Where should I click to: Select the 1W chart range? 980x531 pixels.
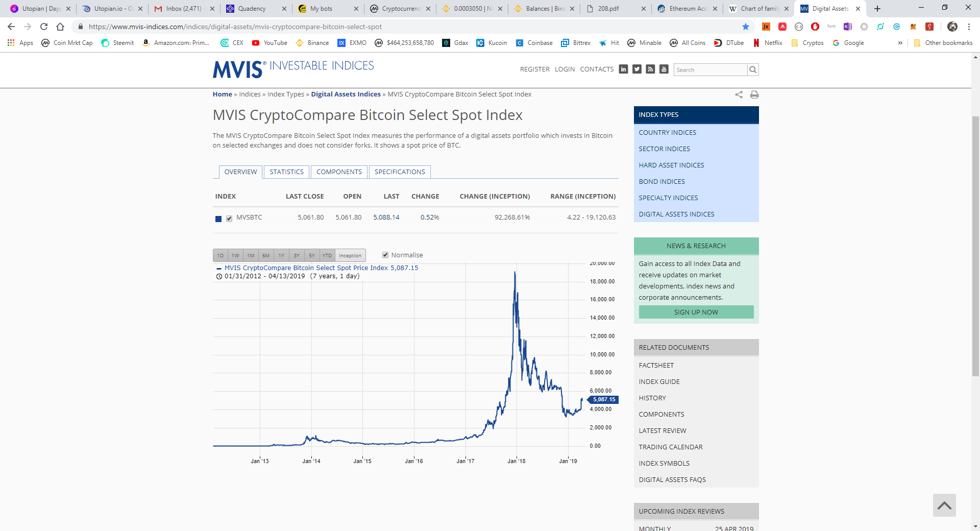(x=235, y=255)
